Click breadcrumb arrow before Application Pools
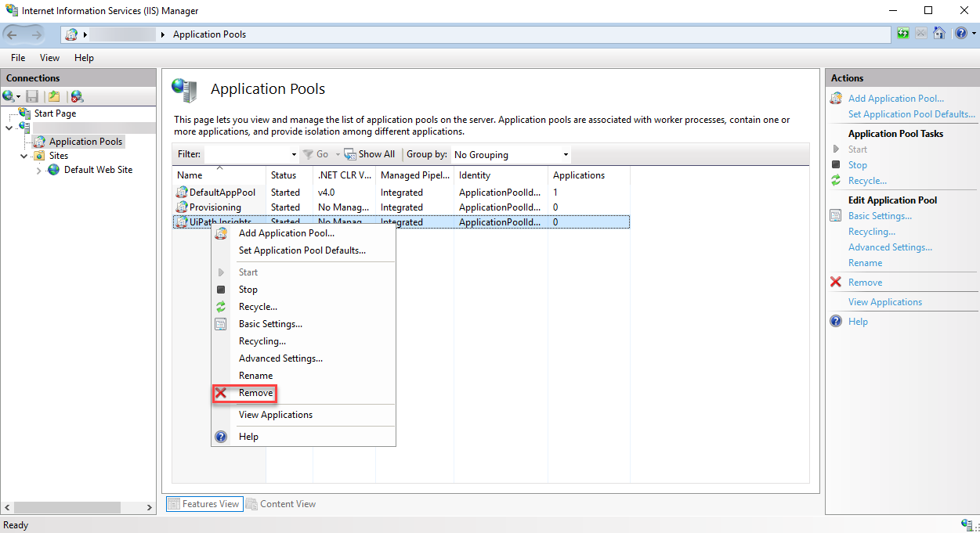 click(x=163, y=34)
